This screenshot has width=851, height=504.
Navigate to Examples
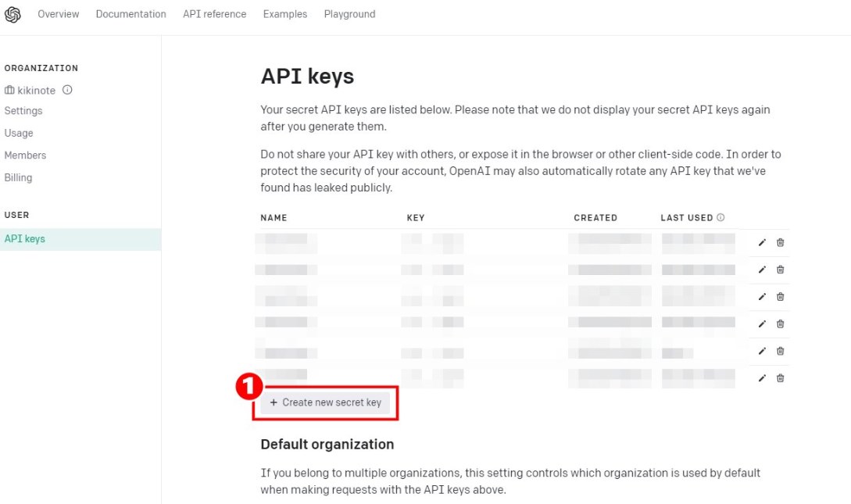(285, 14)
